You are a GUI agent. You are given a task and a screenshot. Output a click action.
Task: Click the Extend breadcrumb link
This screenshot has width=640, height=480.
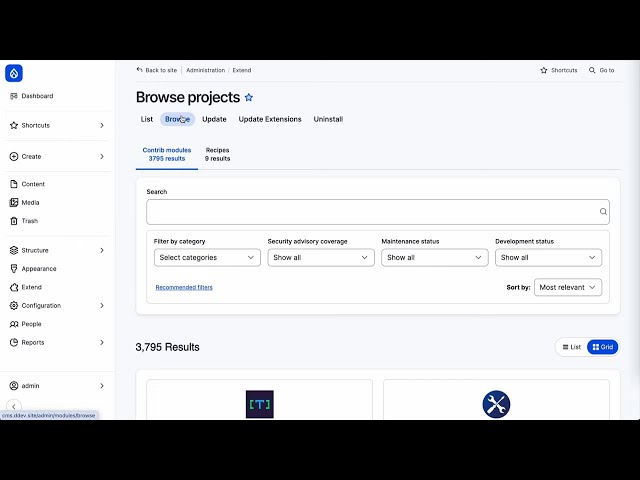(x=242, y=70)
